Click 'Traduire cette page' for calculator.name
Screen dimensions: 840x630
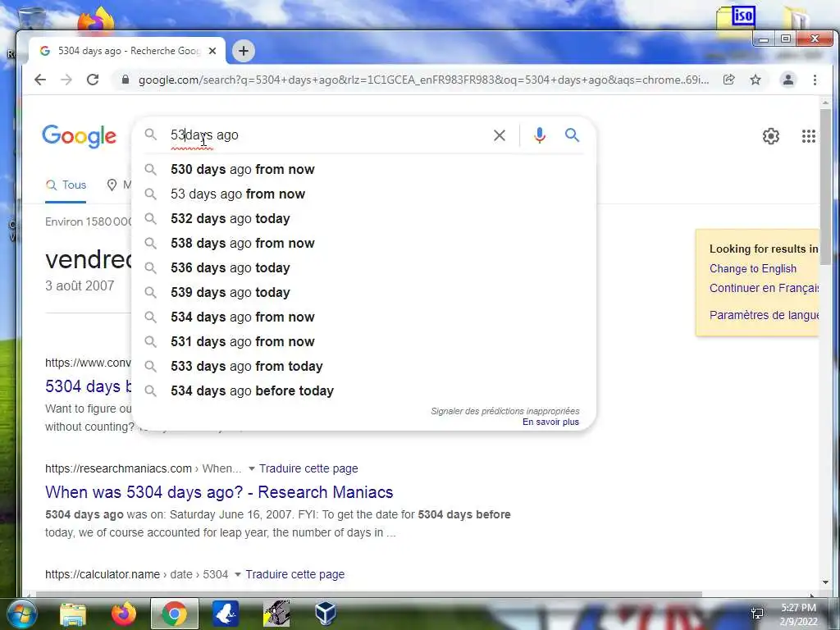click(295, 574)
